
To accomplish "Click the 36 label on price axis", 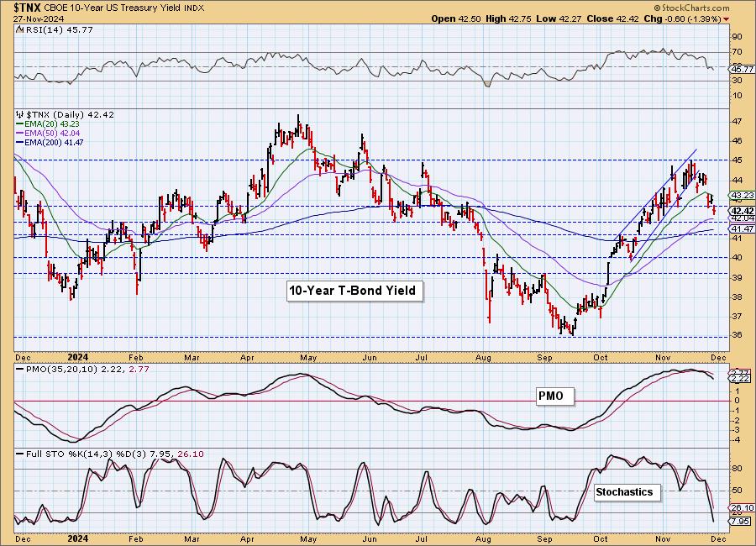I will tap(737, 336).
